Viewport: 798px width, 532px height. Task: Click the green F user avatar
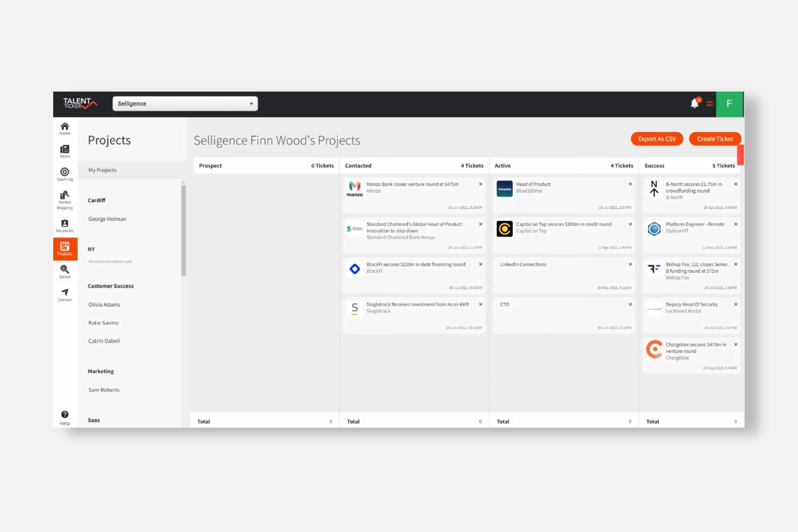729,104
